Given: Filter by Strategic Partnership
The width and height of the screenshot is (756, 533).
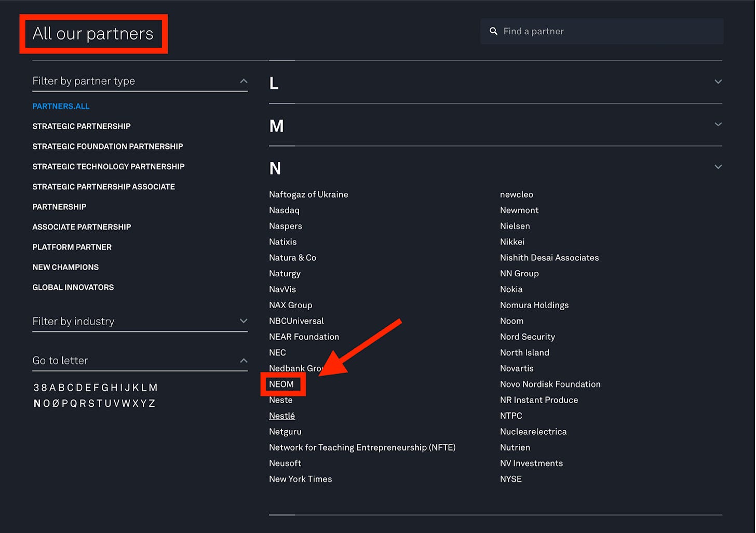Looking at the screenshot, I should click(x=82, y=126).
